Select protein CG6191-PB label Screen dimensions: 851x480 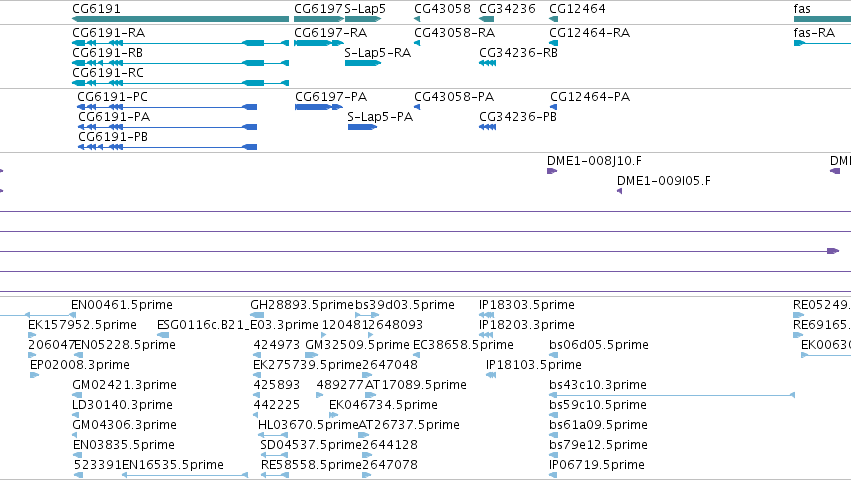tap(113, 137)
